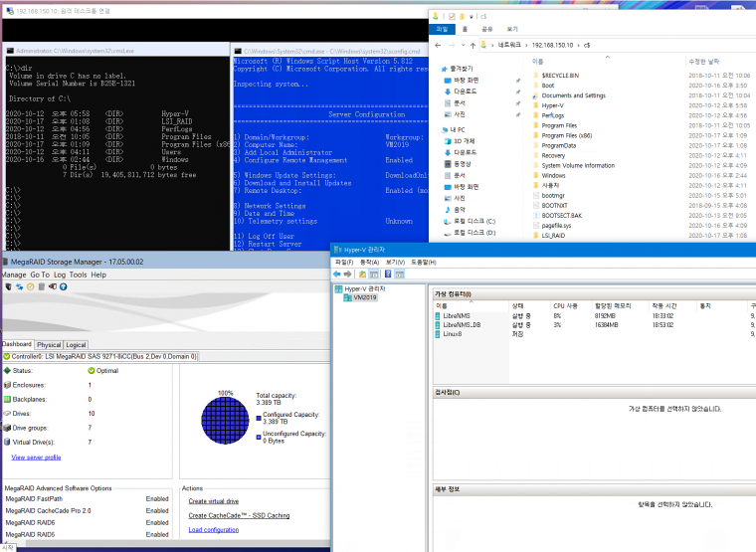Click the Create virtual drive link
Screen dimensions: 756x552
point(214,501)
